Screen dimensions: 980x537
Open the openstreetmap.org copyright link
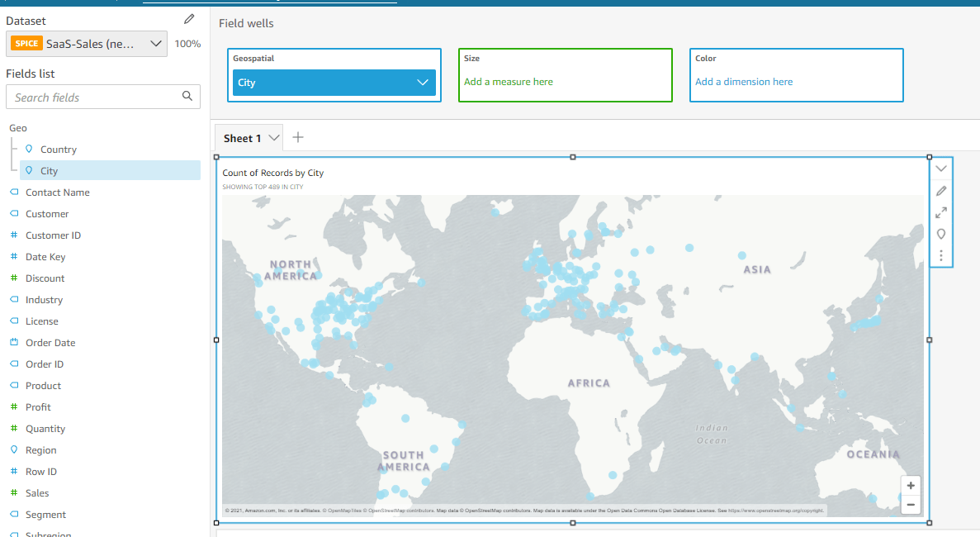click(776, 511)
